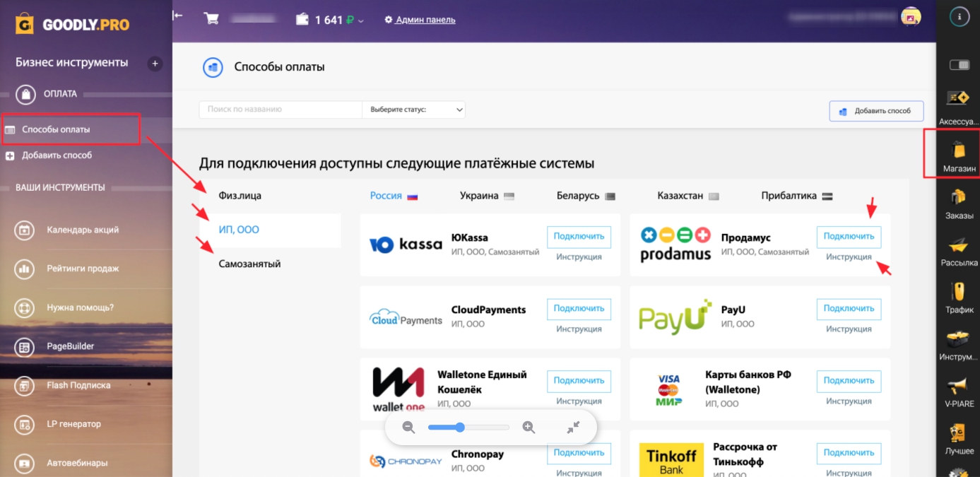
Task: Click the ОПЛАТА bag icon in the sidebar
Action: coord(25,94)
